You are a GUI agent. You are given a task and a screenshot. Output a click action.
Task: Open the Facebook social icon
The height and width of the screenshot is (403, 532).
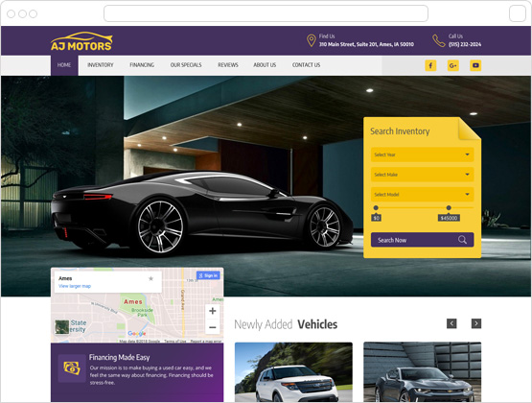click(430, 65)
